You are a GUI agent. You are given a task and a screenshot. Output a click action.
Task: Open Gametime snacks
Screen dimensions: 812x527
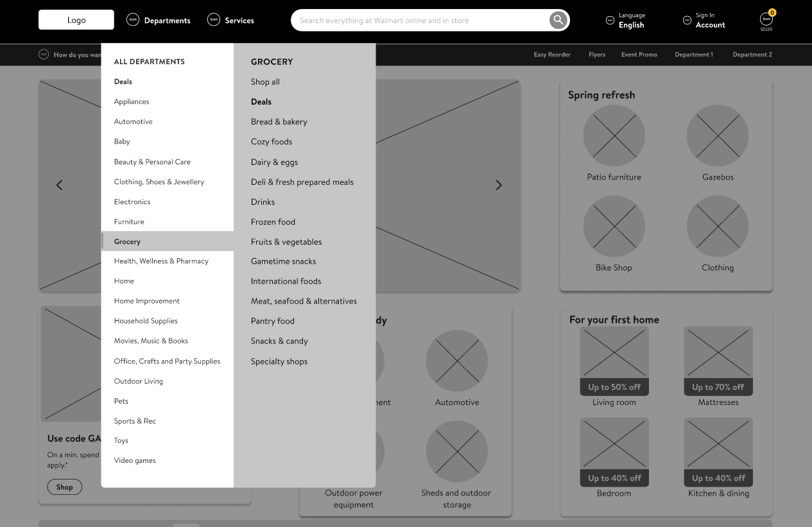pyautogui.click(x=284, y=261)
